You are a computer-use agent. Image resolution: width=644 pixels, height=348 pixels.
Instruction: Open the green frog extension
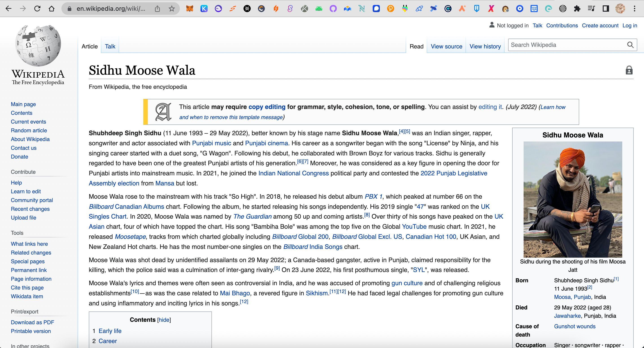[319, 9]
